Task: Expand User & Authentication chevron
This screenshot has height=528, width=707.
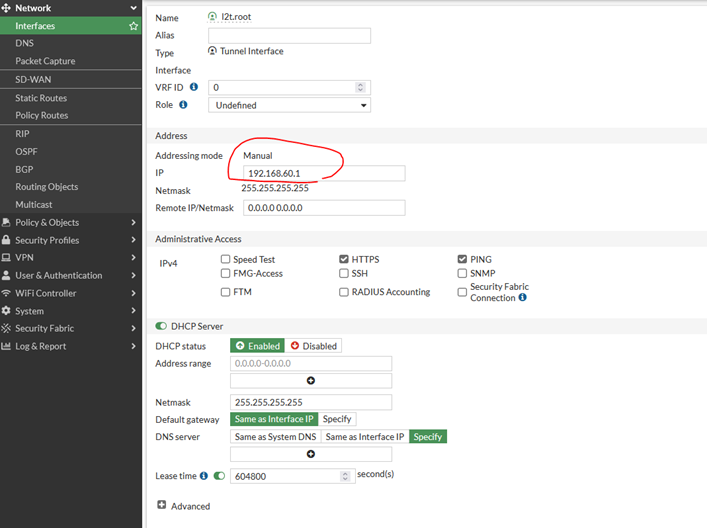Action: coord(133,275)
